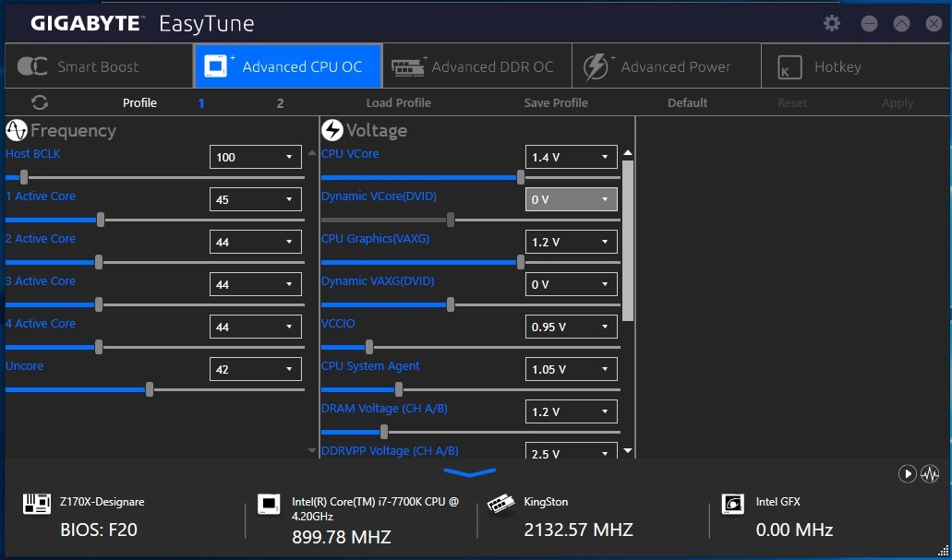Screen dimensions: 952x560
Task: Click the 2 Active Core slider handle
Action: [99, 262]
